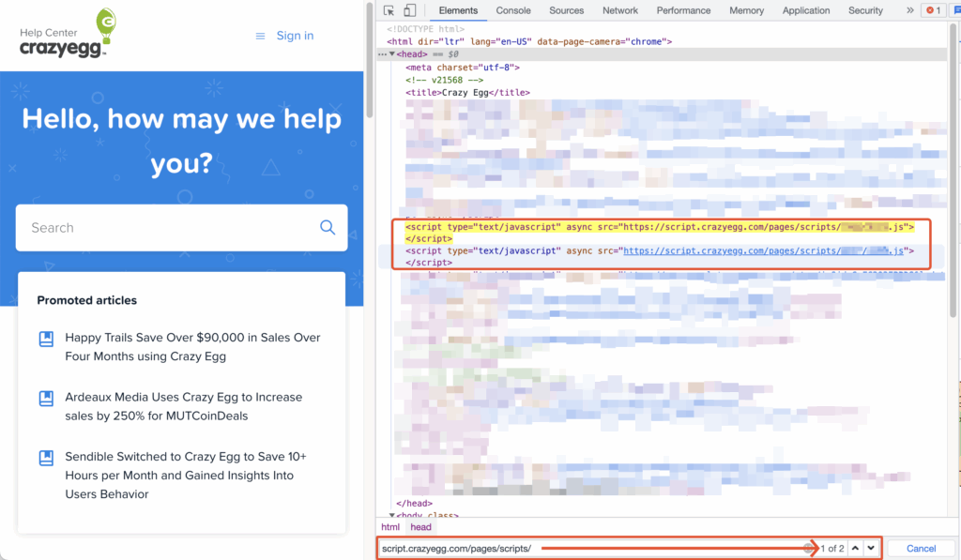Open the Application tab

point(806,10)
